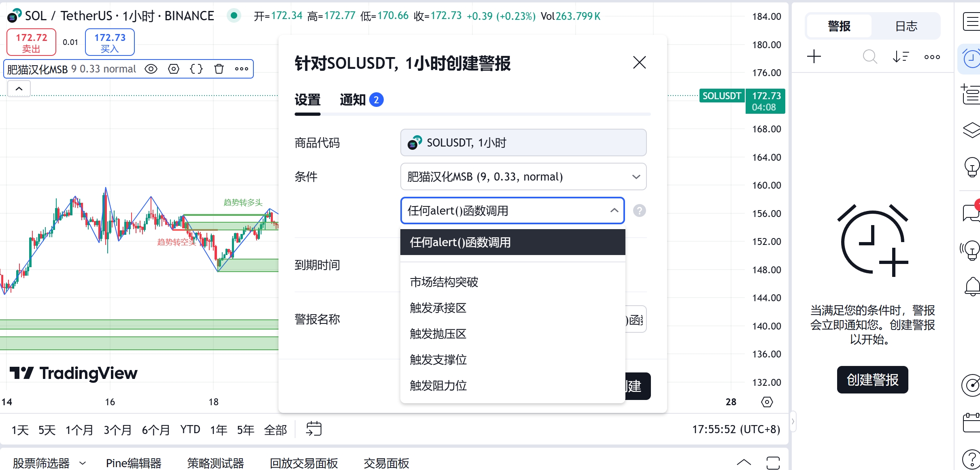Open layers object tree icon in sidebar
980x470 pixels.
[971, 130]
